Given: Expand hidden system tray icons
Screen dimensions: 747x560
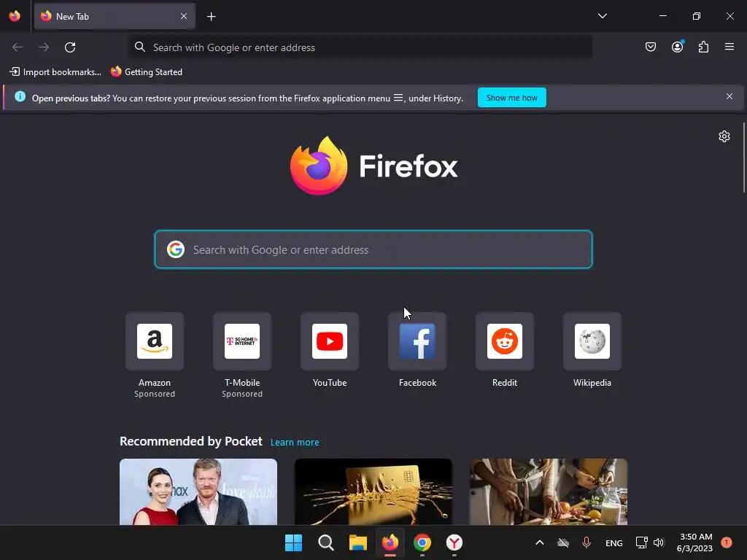Looking at the screenshot, I should tap(540, 542).
